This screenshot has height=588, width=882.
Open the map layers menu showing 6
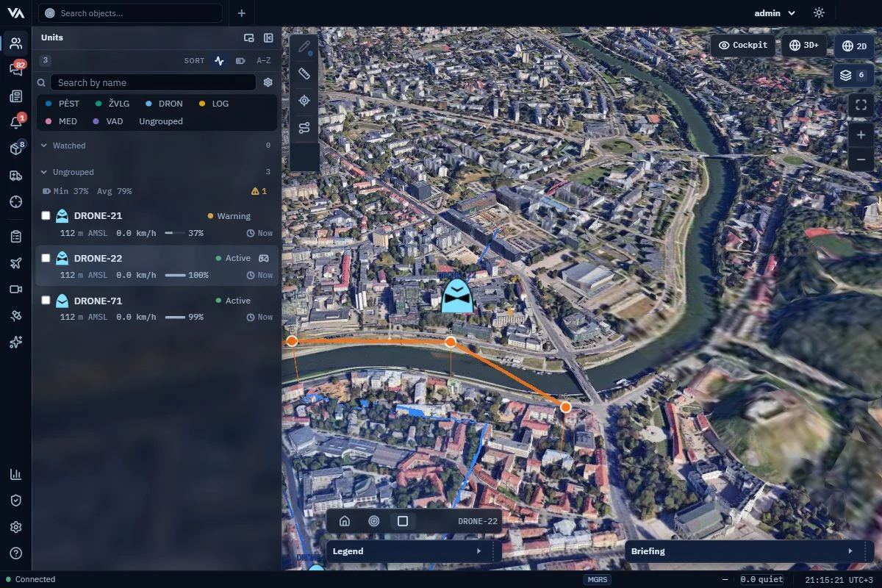(853, 75)
